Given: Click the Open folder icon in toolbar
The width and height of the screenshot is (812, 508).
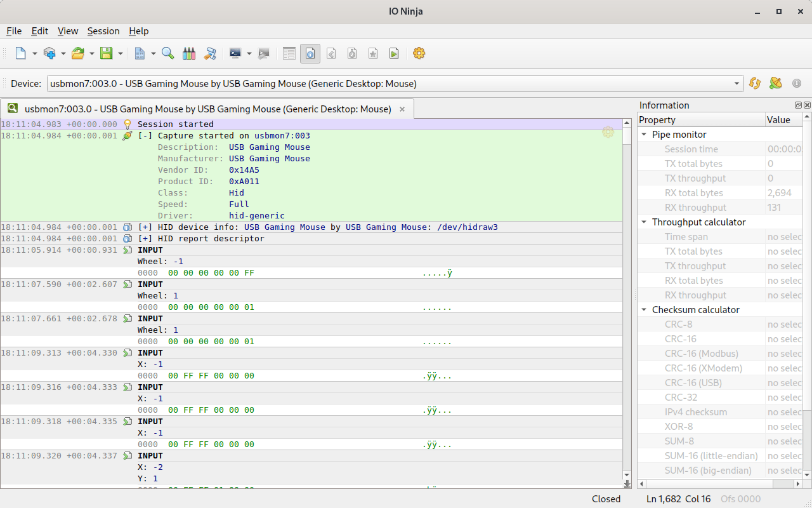Looking at the screenshot, I should [77, 54].
